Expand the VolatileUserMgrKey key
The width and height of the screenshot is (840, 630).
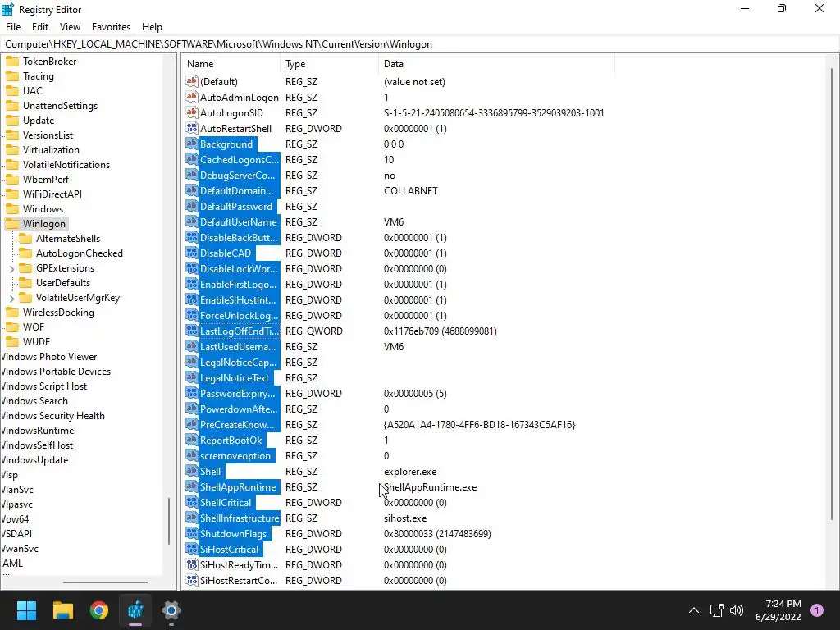(11, 298)
